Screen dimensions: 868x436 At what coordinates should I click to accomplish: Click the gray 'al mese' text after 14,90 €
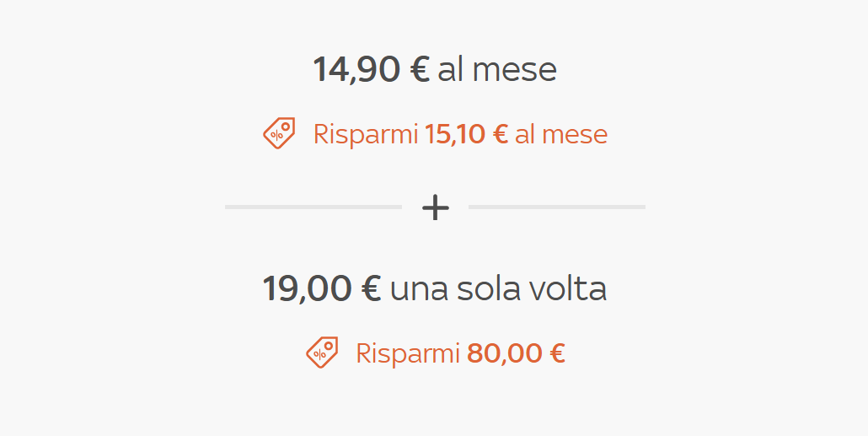click(x=497, y=69)
